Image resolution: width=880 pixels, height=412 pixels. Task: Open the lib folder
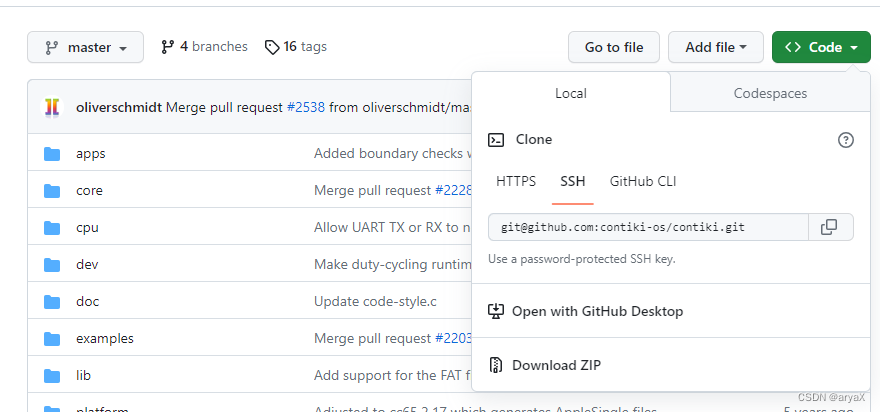(83, 376)
